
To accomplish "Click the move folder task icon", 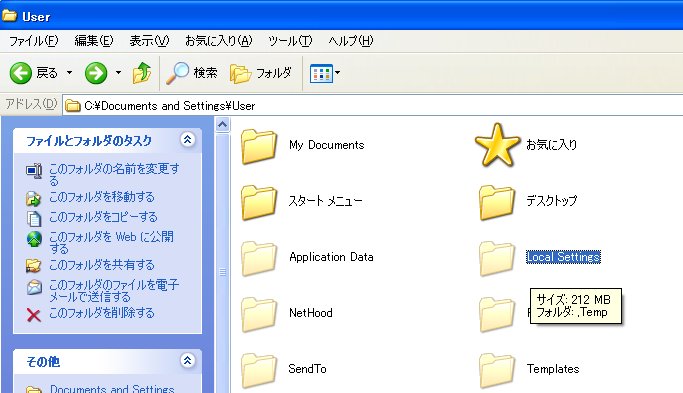I will [34, 199].
